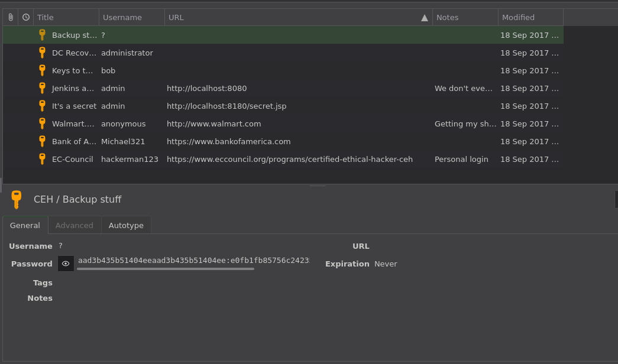This screenshot has width=618, height=364.
Task: Switch to the General tab
Action: [25, 225]
